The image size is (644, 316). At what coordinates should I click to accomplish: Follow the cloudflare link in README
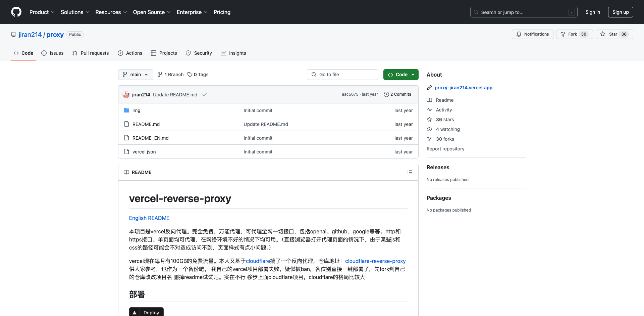coord(258,261)
